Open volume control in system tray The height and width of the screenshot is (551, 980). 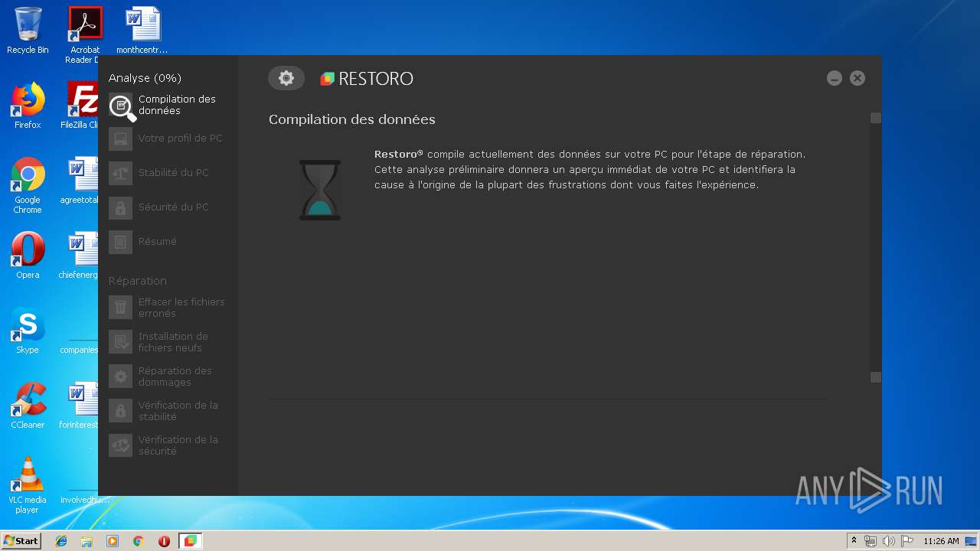pos(888,541)
